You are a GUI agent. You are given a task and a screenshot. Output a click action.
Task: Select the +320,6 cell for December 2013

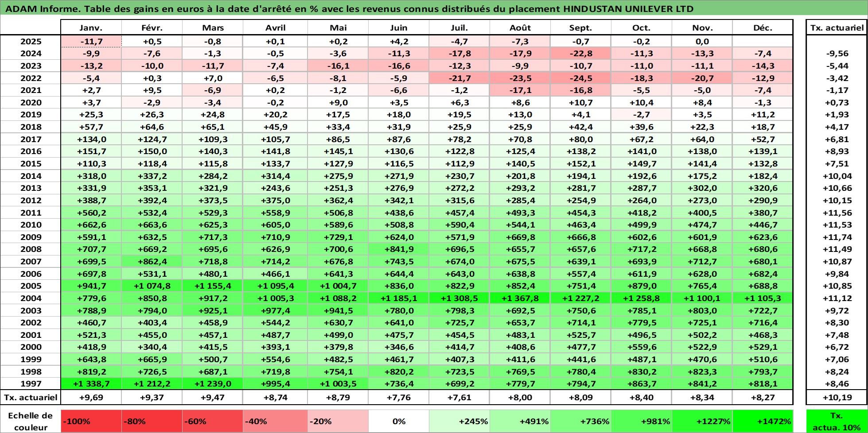point(763,188)
